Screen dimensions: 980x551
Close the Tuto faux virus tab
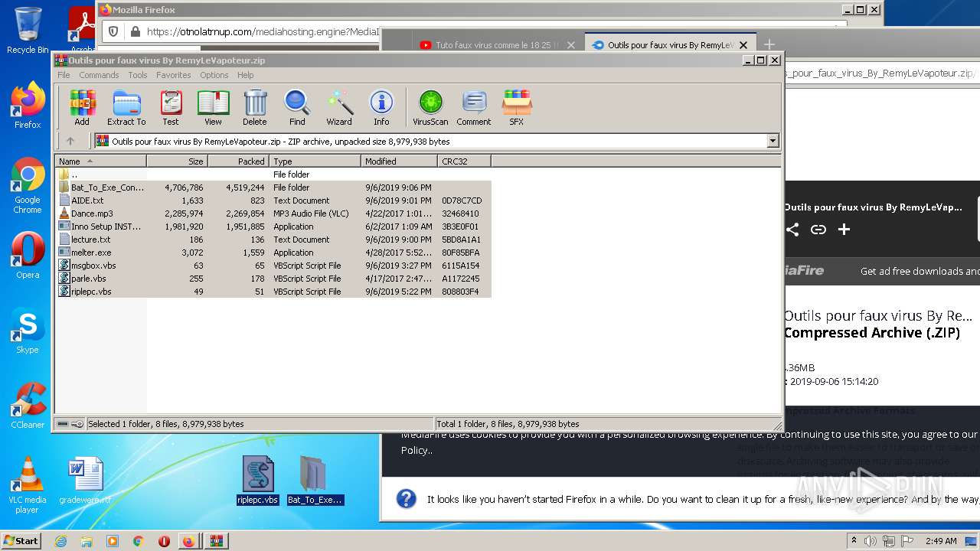(570, 45)
